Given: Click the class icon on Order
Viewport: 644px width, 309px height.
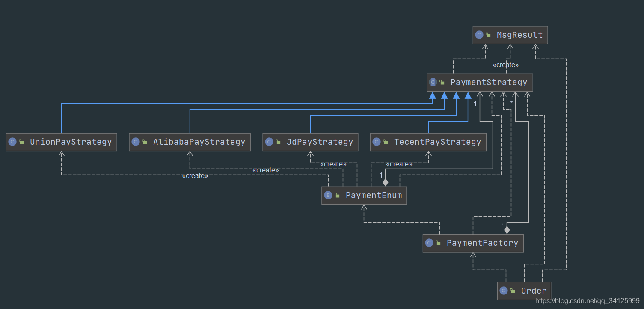Looking at the screenshot, I should click(504, 291).
